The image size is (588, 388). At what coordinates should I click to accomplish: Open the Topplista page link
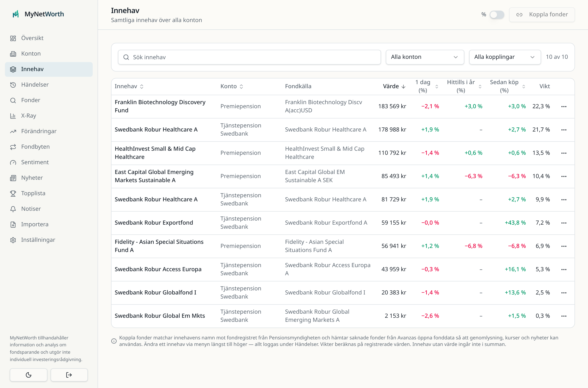[x=49, y=194]
